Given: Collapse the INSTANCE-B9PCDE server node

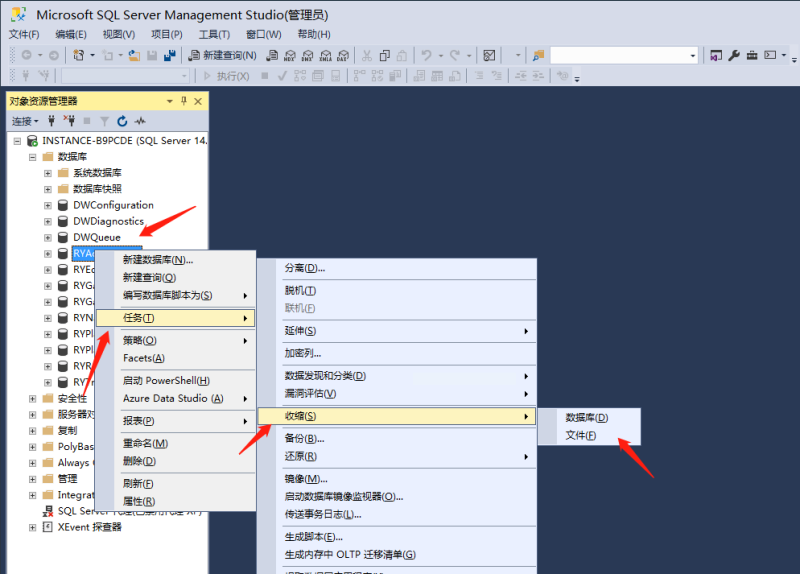Looking at the screenshot, I should (17, 141).
